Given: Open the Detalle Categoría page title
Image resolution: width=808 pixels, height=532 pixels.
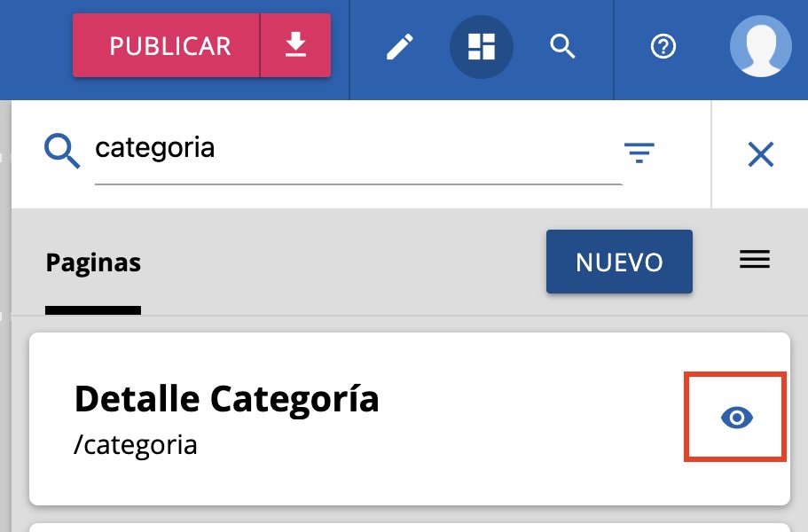Looking at the screenshot, I should pos(226,399).
